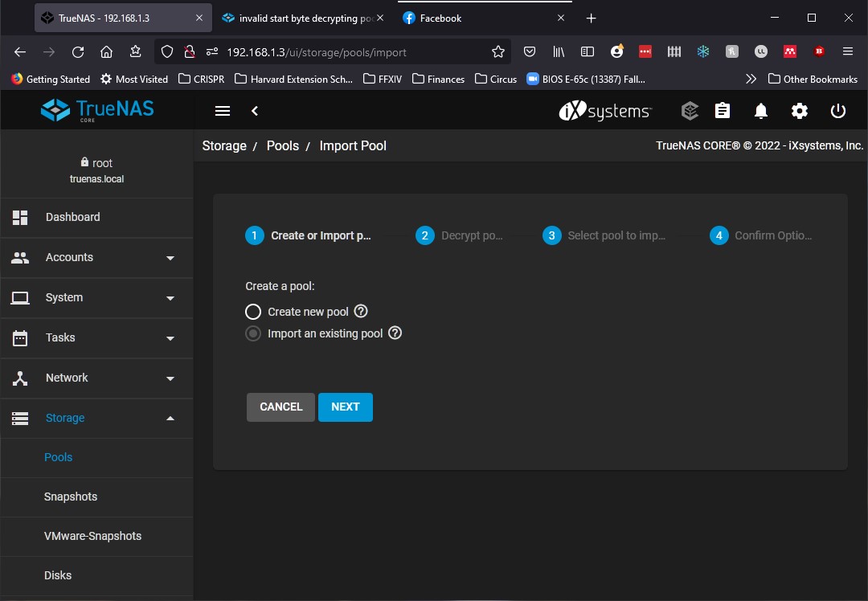Select Import an existing pool radio button
This screenshot has width=868, height=601.
pos(253,333)
